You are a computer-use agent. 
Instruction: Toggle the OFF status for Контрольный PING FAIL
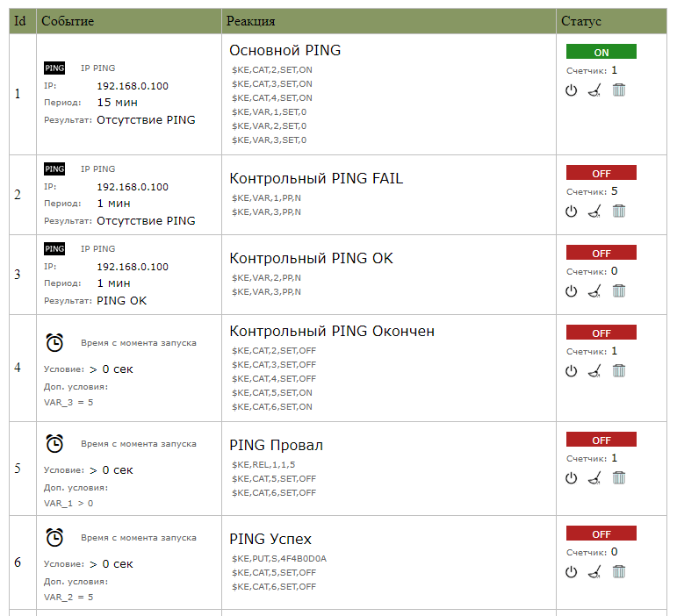[x=601, y=173]
